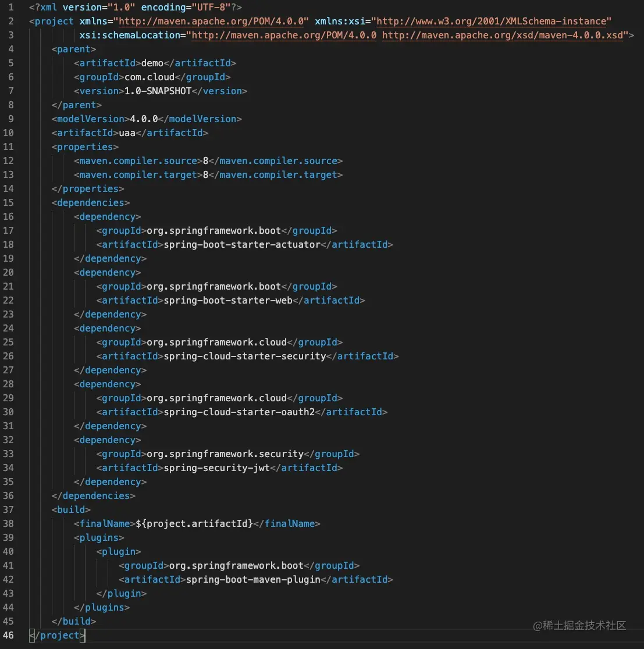Click the opening 'build' tag
This screenshot has width=644, height=649.
pyautogui.click(x=71, y=510)
